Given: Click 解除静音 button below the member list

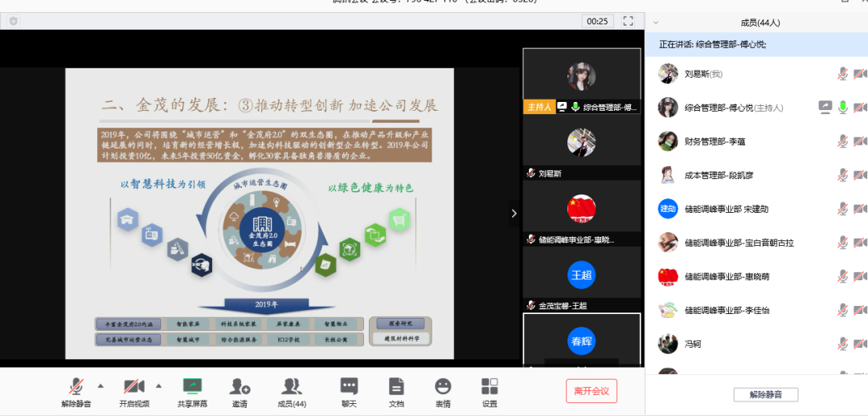Looking at the screenshot, I should click(766, 394).
